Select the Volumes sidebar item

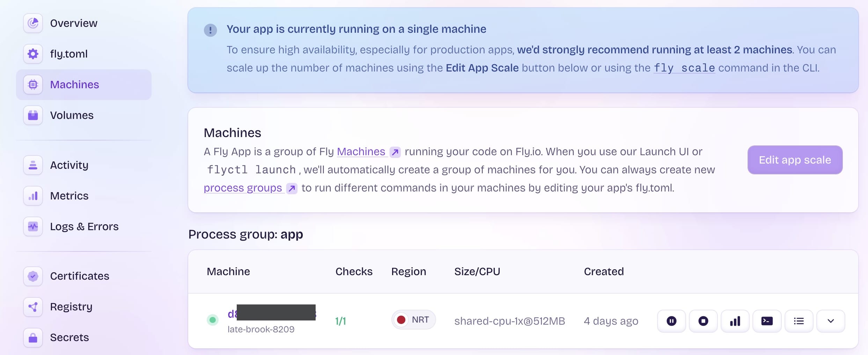click(72, 115)
